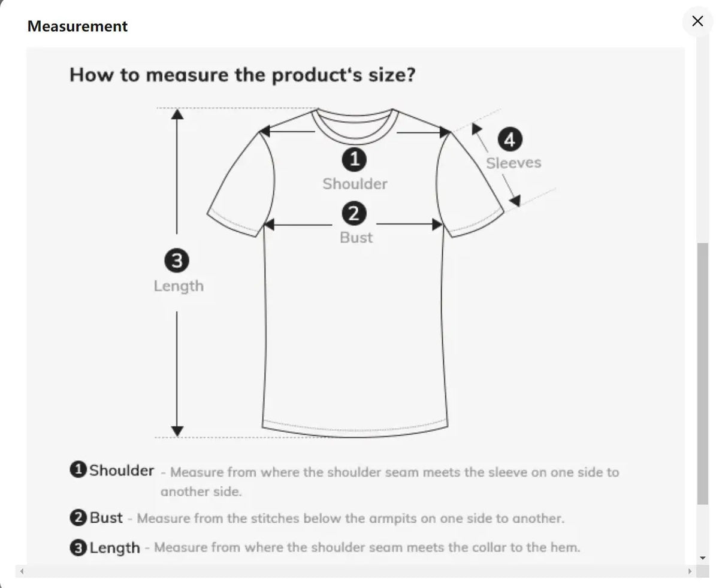Click the Measurement dialog title
This screenshot has width=719, height=588.
[x=78, y=26]
